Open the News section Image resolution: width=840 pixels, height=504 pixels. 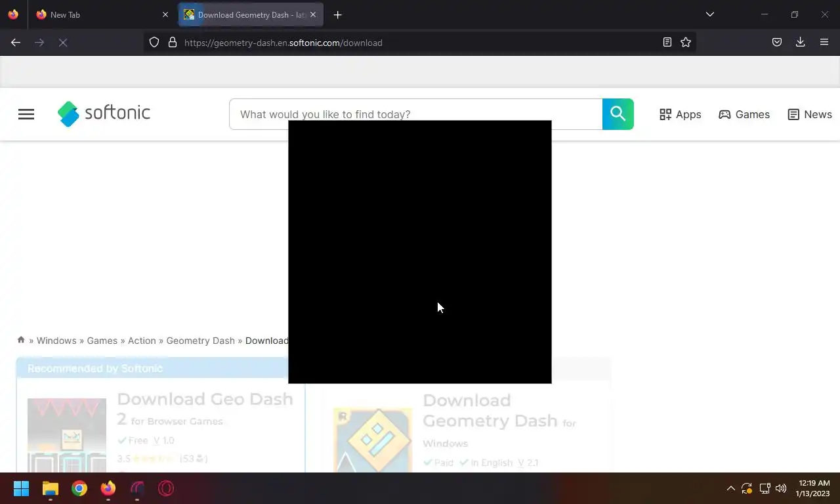click(810, 114)
